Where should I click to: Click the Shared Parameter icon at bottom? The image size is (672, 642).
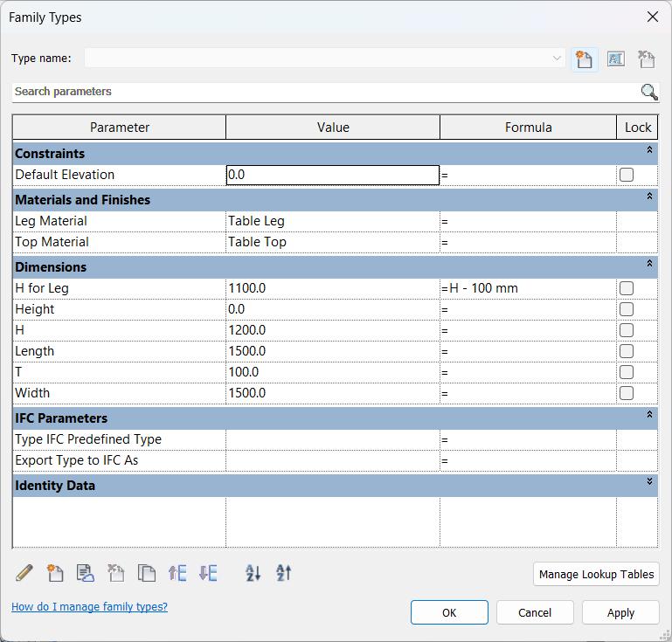tap(86, 573)
